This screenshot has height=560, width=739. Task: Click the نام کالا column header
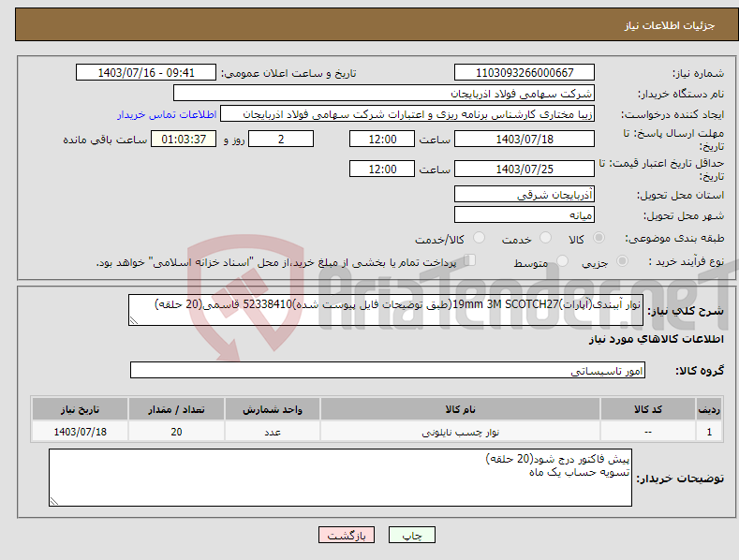click(x=460, y=409)
